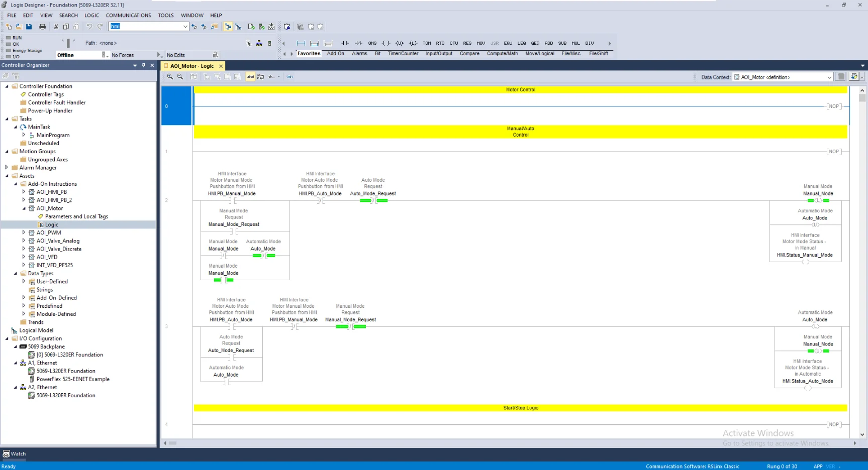
Task: Open the Data Context dropdown
Action: click(829, 77)
